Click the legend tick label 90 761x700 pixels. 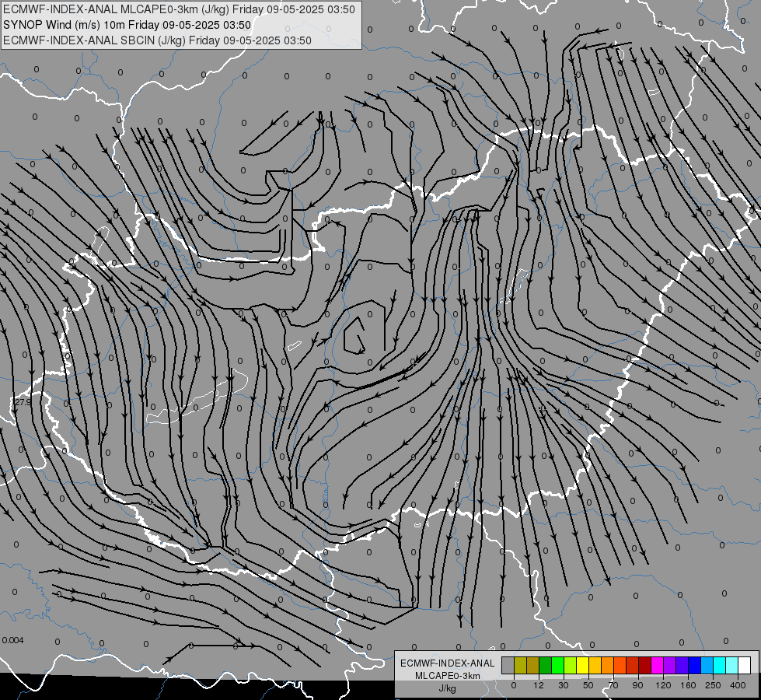click(x=637, y=685)
